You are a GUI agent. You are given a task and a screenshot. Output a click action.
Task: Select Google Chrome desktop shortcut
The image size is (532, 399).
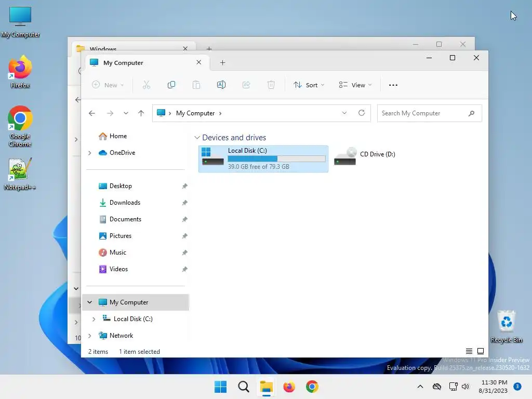click(20, 126)
